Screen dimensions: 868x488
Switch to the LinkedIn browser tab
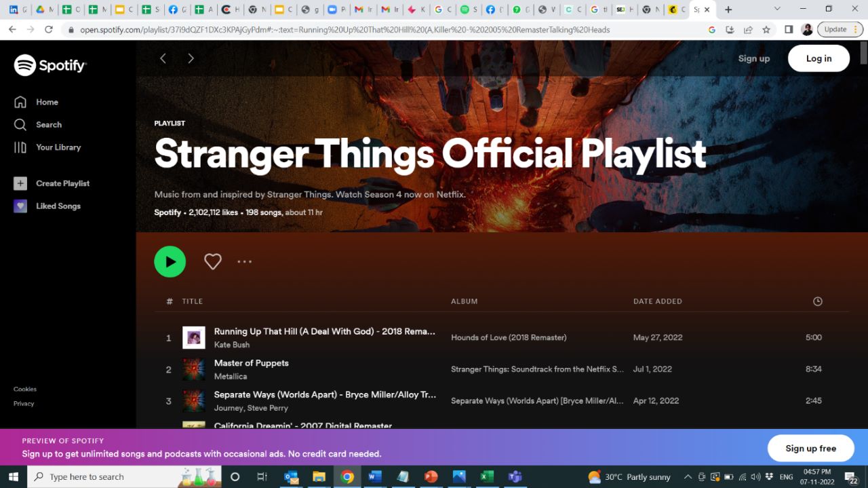pyautogui.click(x=18, y=10)
